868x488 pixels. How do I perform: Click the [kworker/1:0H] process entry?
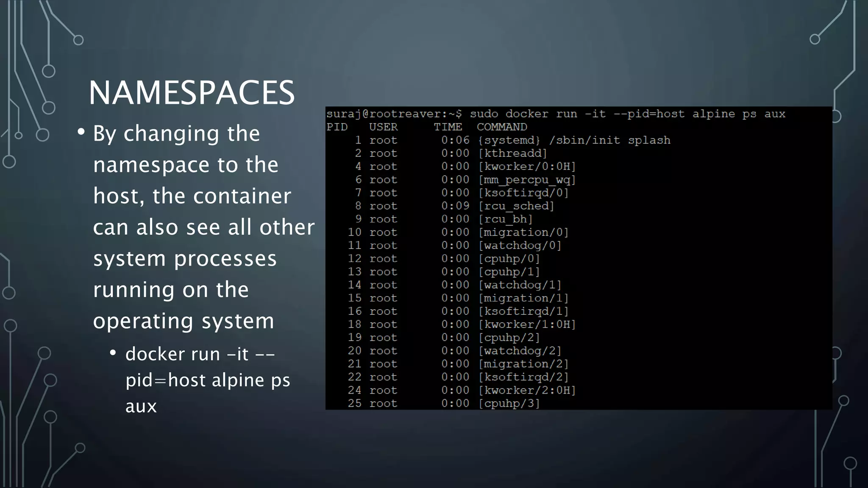(x=527, y=324)
